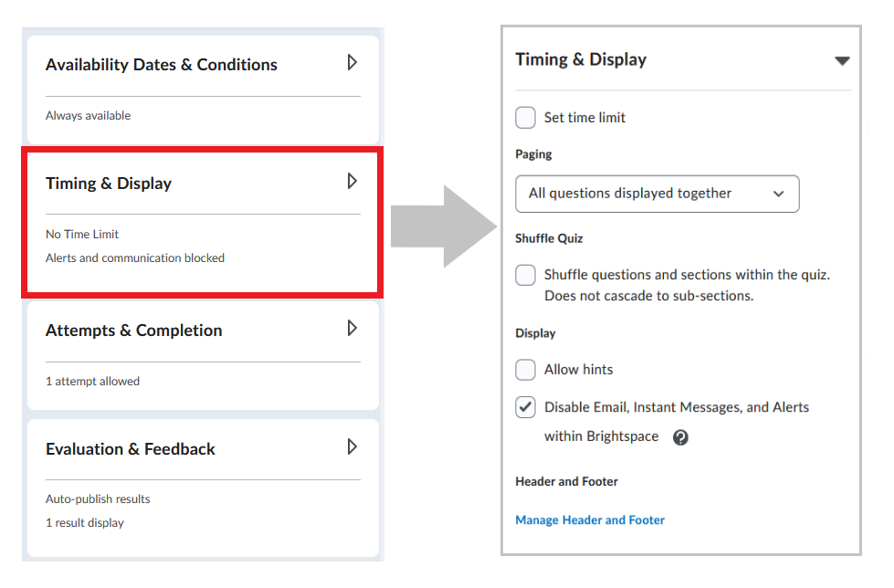Click the 1 attempt allowed summary

coord(92,381)
